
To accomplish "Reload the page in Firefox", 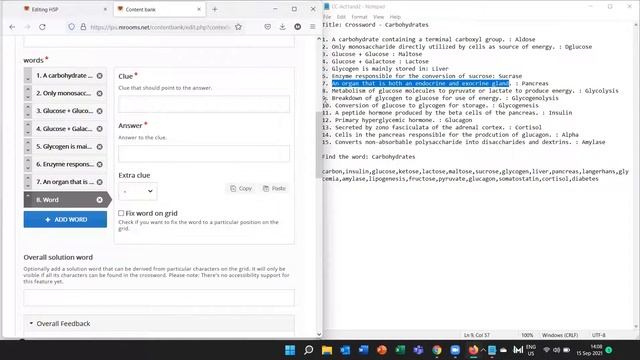I will [x=42, y=27].
